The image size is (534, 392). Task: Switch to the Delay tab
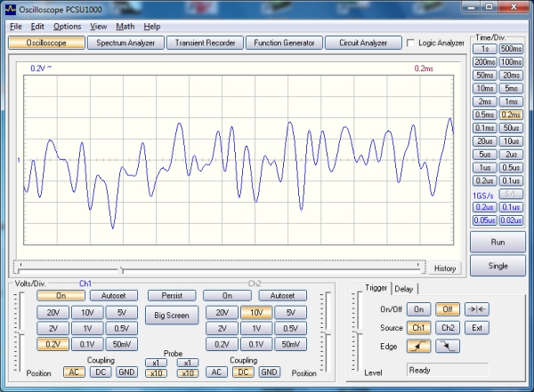point(403,288)
